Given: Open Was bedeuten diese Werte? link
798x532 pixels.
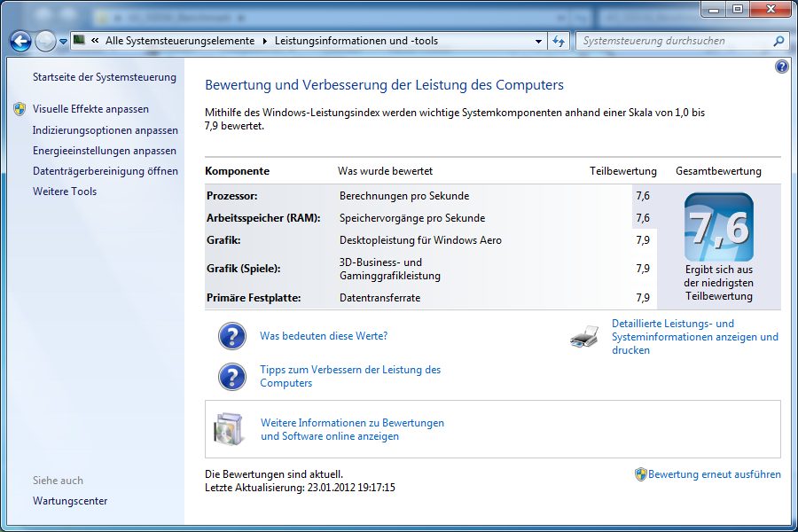Looking at the screenshot, I should click(324, 336).
